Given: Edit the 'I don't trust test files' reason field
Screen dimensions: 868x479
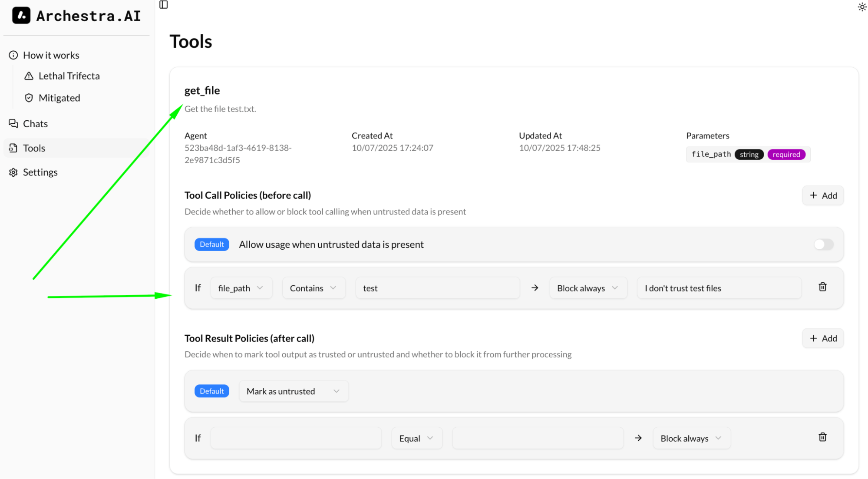Looking at the screenshot, I should [x=719, y=288].
